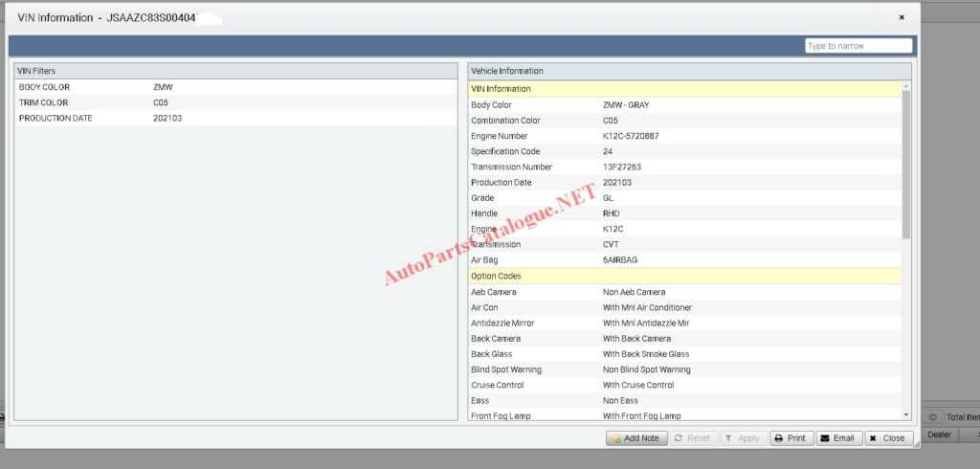Select the Combination Color row

(685, 120)
